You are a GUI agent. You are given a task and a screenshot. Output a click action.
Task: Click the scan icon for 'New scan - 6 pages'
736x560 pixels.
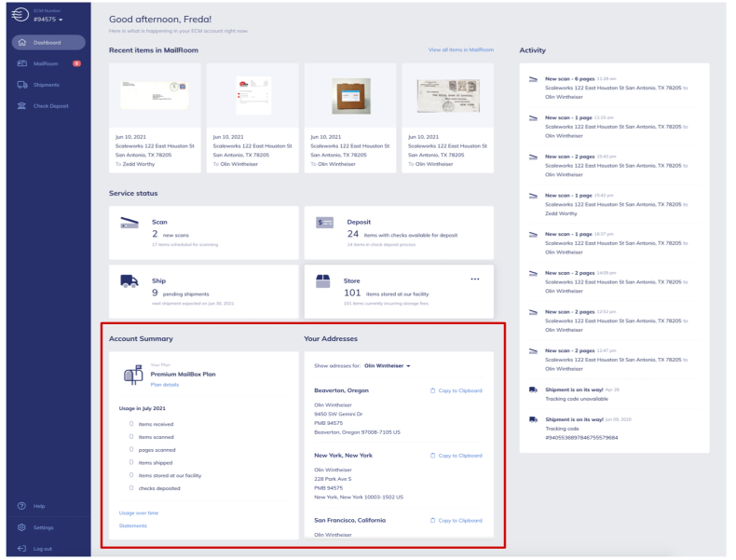tap(533, 79)
